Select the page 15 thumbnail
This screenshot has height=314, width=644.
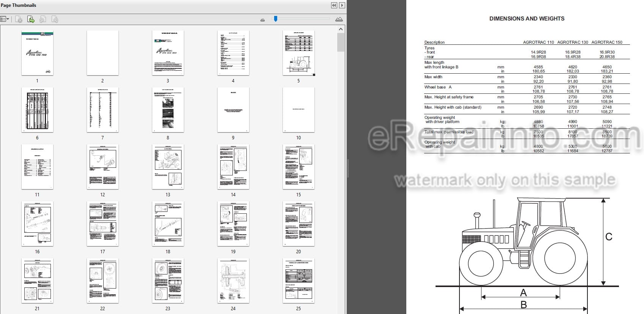pos(298,167)
